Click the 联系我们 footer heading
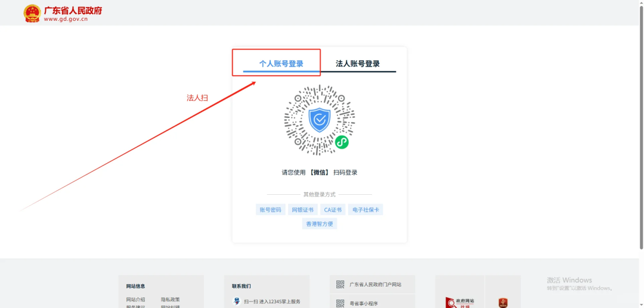Image resolution: width=644 pixels, height=308 pixels. [241, 287]
